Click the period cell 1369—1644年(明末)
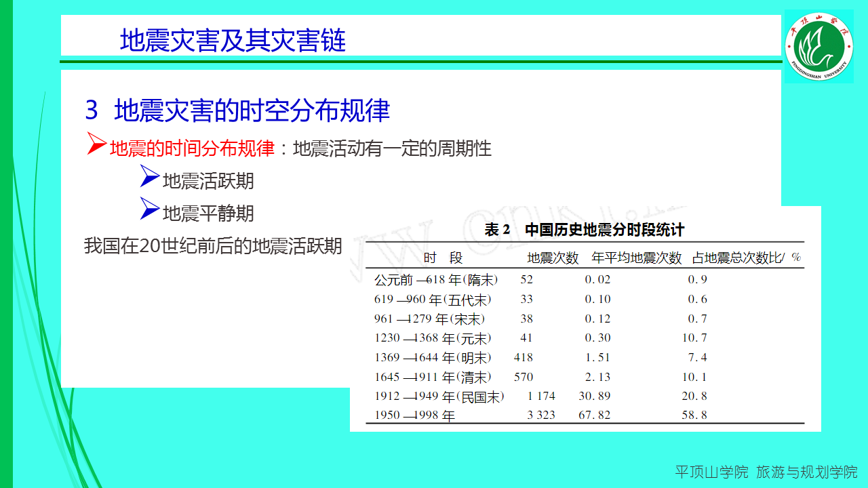 (433, 357)
